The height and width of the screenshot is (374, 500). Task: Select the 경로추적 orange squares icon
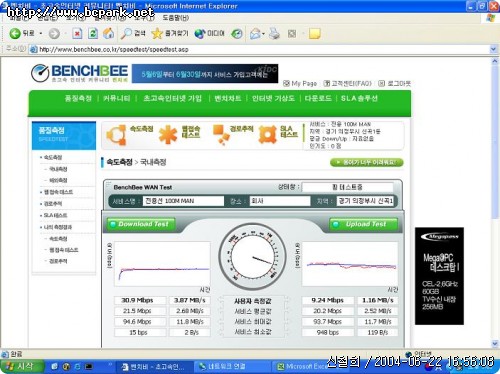[220, 135]
